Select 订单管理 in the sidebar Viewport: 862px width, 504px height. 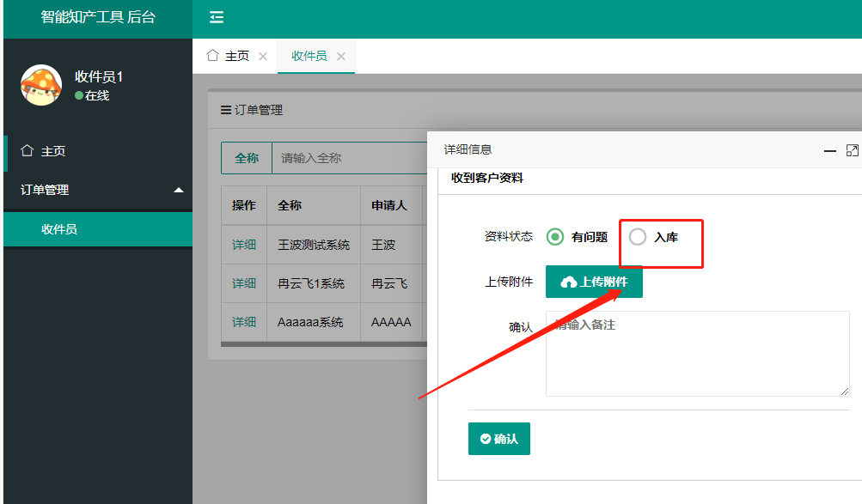click(x=98, y=190)
